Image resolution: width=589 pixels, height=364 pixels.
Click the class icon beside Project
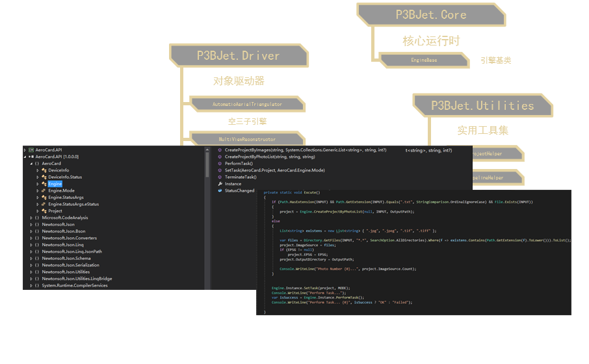click(x=44, y=211)
